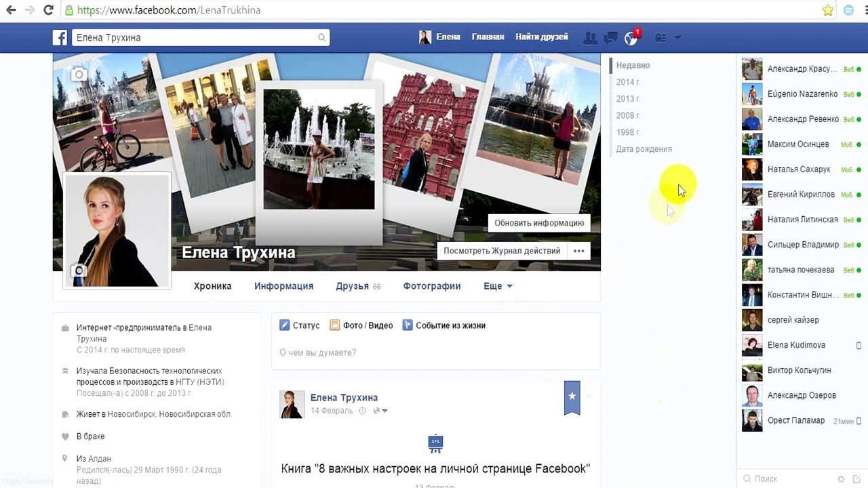Choose Фото / Видео in the composer
Image resolution: width=868 pixels, height=488 pixels.
point(361,325)
